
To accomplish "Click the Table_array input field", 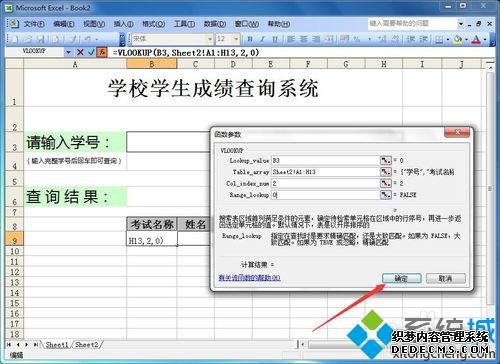I will pyautogui.click(x=325, y=172).
